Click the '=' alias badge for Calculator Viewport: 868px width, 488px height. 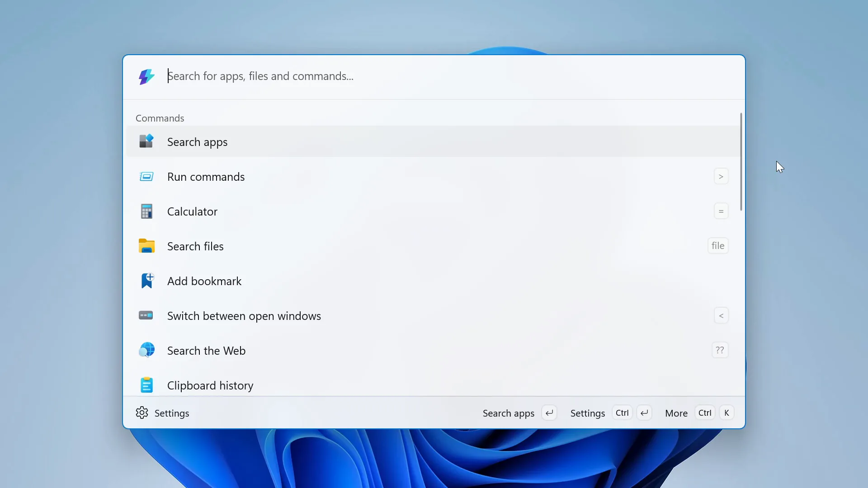(721, 211)
